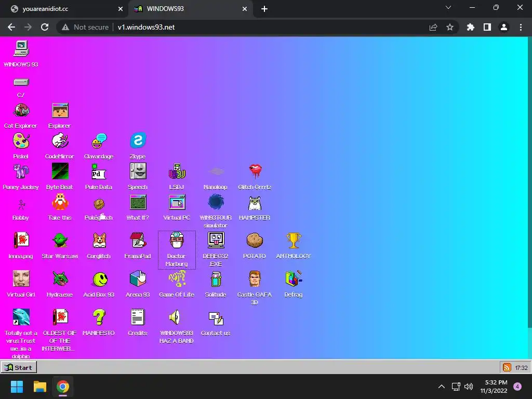Viewport: 532px width, 399px height.
Task: Open the Chrome extensions puzzle icon
Action: click(471, 27)
